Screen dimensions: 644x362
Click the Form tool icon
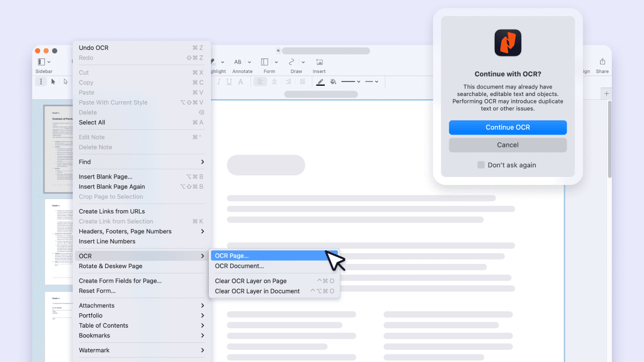[x=265, y=62]
